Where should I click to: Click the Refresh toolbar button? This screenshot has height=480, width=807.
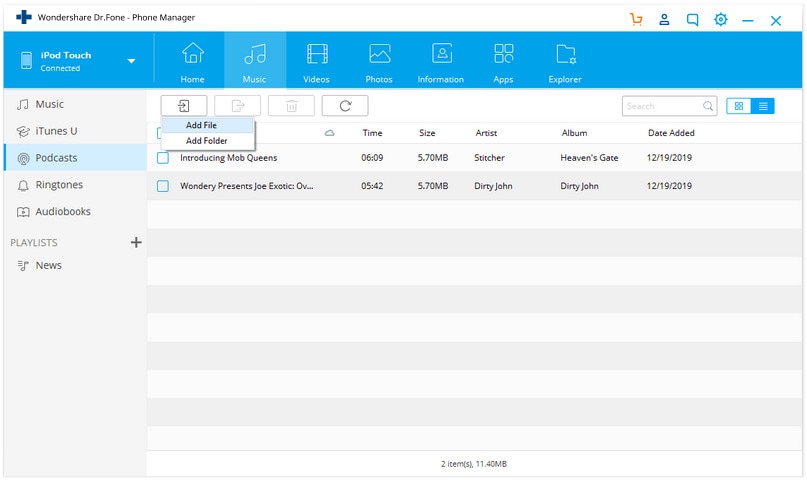[345, 106]
